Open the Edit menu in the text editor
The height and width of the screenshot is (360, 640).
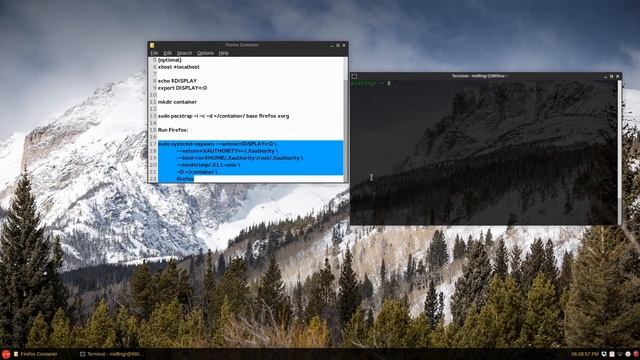coord(167,53)
